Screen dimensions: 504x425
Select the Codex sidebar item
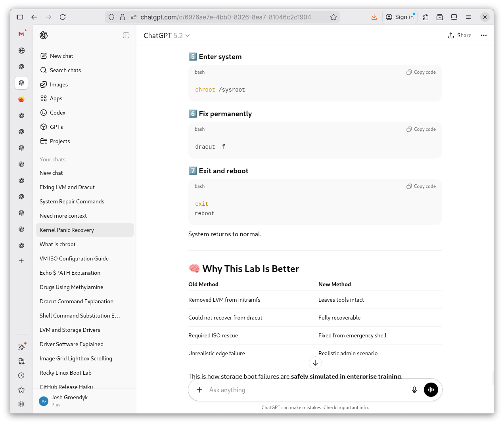57,113
